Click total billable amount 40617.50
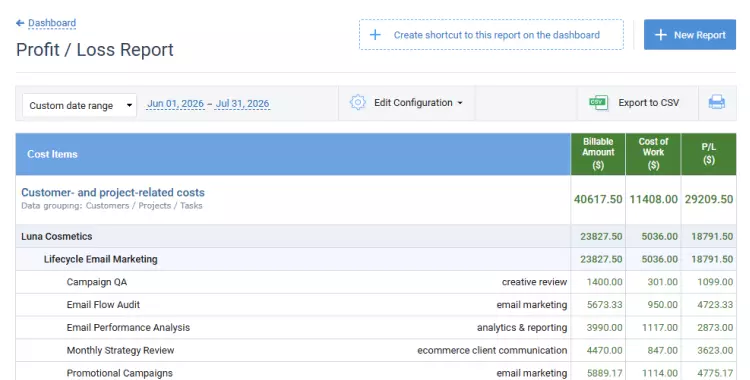 [x=598, y=199]
